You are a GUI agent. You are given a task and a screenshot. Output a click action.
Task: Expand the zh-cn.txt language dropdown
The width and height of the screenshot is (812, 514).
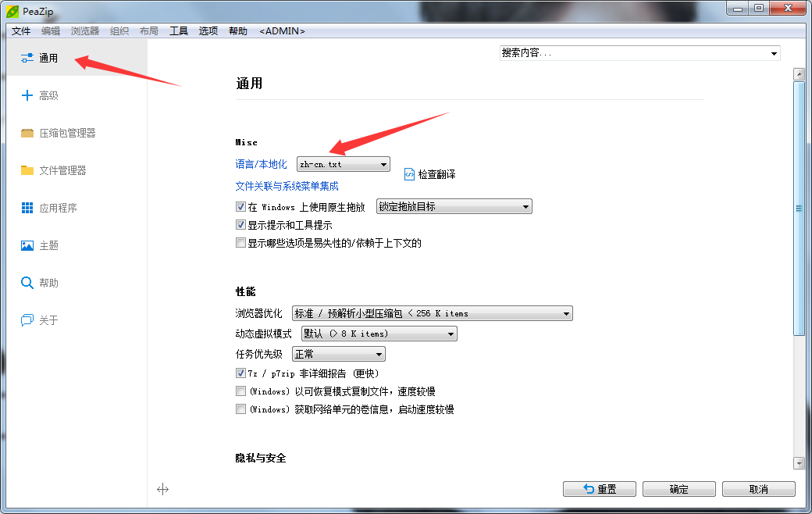coord(344,164)
